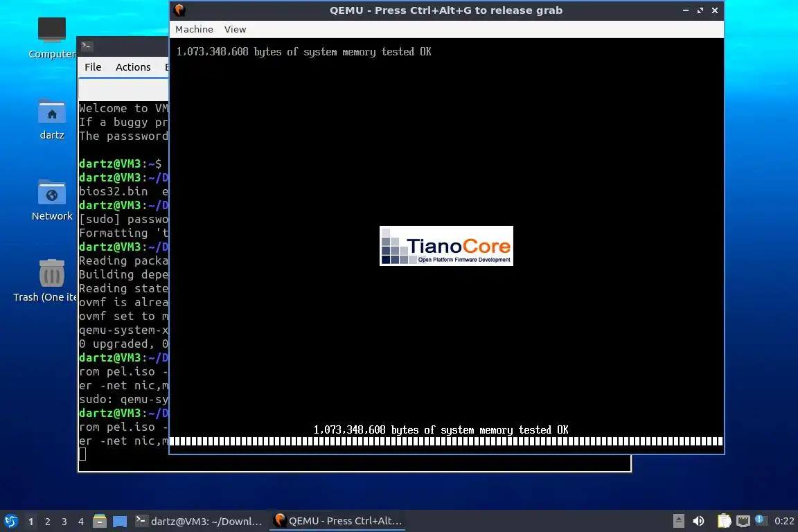Click the boot progress bar in QEMU
Screen dimensions: 798x532
446,441
